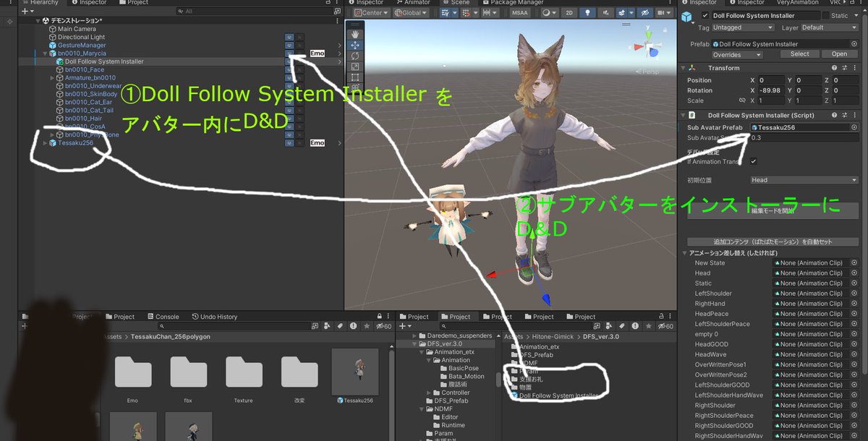
Task: Select the Rotate tool in Scene
Action: coord(355,56)
